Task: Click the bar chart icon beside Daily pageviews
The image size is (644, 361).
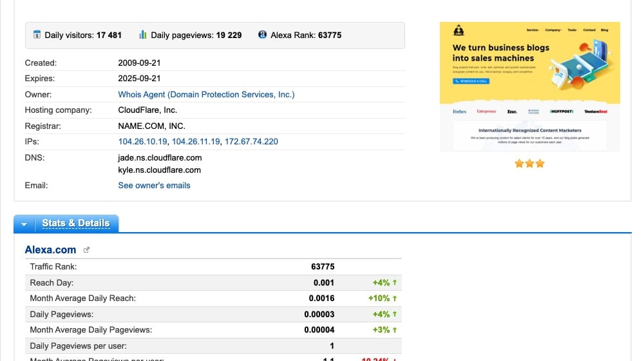Action: tap(142, 35)
